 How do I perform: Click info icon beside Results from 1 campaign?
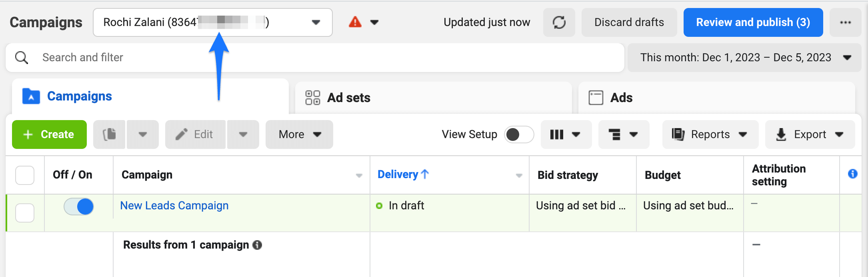pos(258,245)
